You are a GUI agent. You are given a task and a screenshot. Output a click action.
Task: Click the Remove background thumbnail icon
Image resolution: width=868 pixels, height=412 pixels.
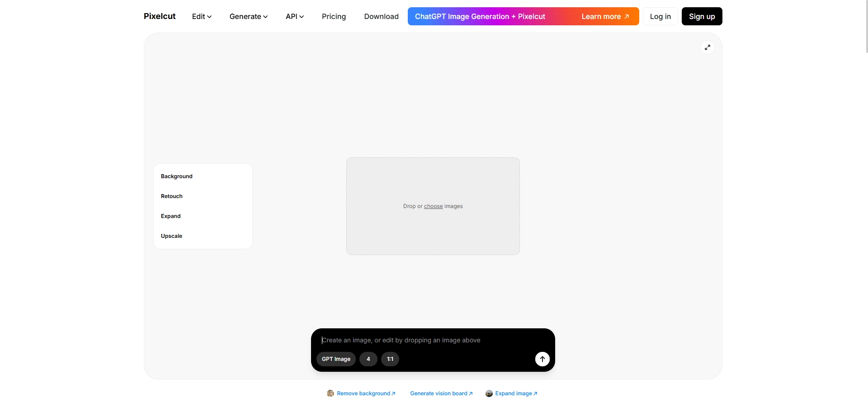tap(330, 393)
